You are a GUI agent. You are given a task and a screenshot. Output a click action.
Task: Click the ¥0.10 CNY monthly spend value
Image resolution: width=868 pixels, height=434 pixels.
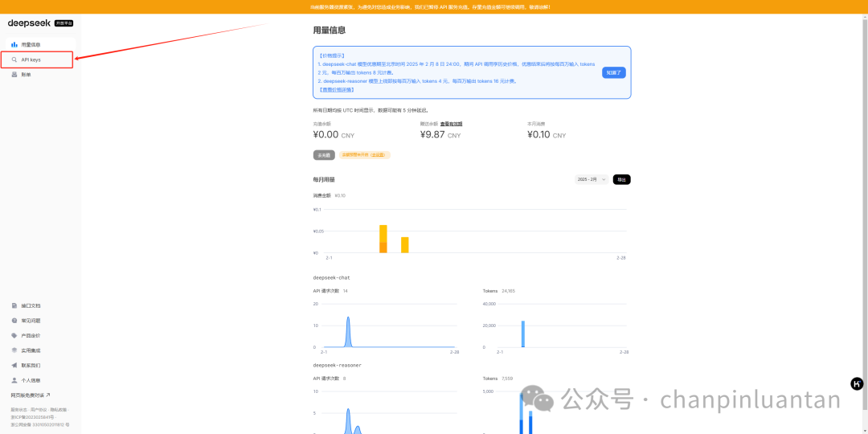[x=547, y=134]
